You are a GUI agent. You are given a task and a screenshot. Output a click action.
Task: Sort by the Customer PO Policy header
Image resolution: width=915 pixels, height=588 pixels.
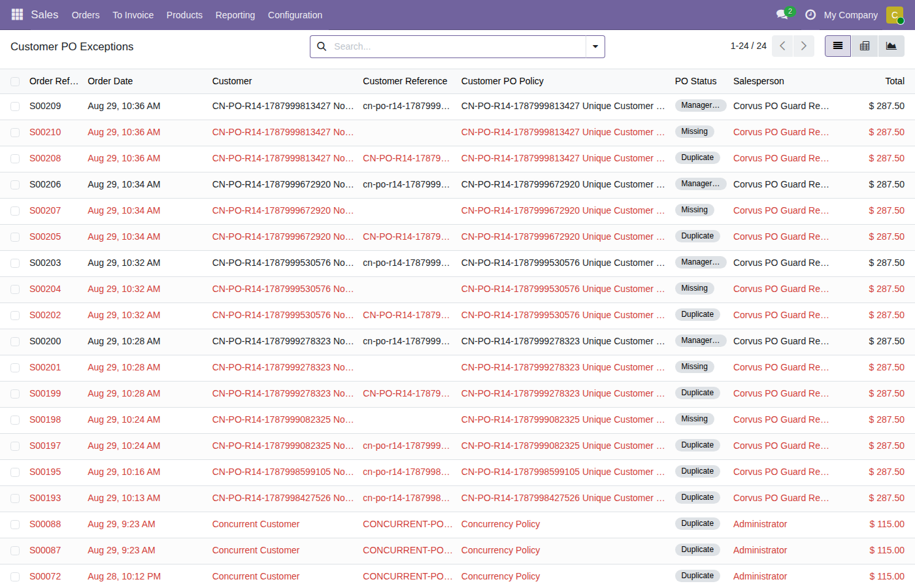[503, 81]
